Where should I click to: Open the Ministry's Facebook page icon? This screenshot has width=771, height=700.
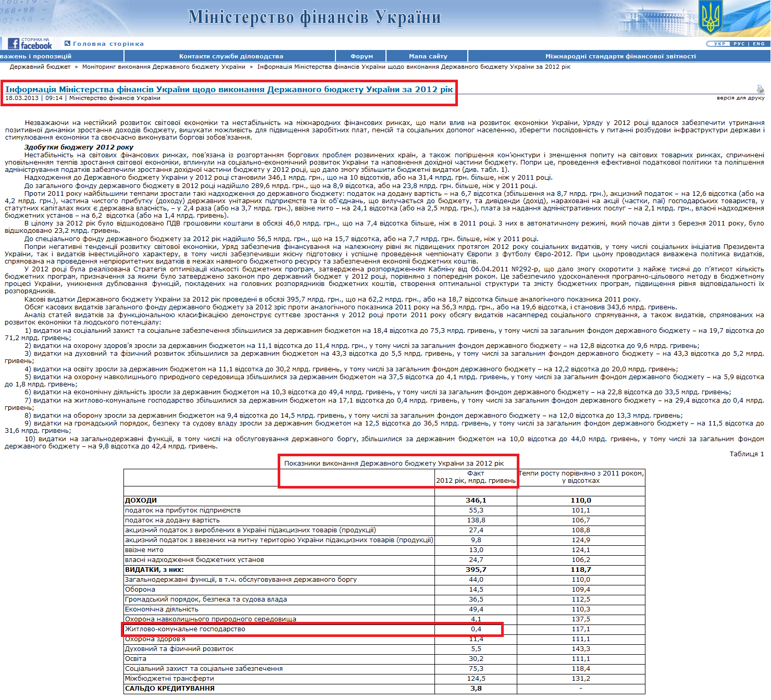30,43
